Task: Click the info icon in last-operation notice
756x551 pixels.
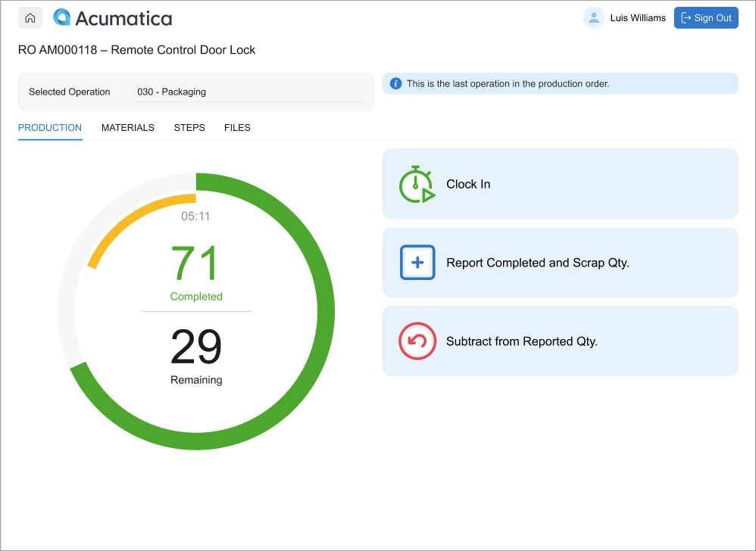Action: pyautogui.click(x=395, y=83)
